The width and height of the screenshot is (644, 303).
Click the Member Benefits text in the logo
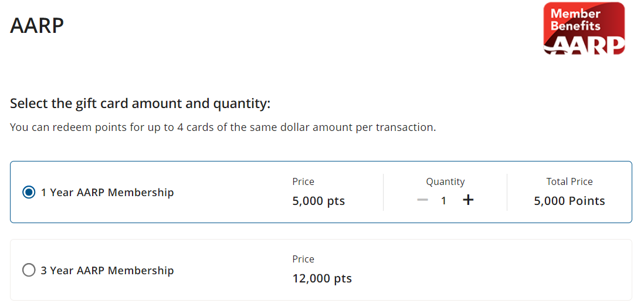point(575,19)
